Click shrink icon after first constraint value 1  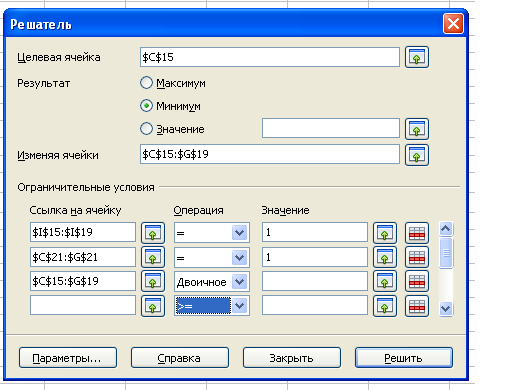pyautogui.click(x=385, y=233)
